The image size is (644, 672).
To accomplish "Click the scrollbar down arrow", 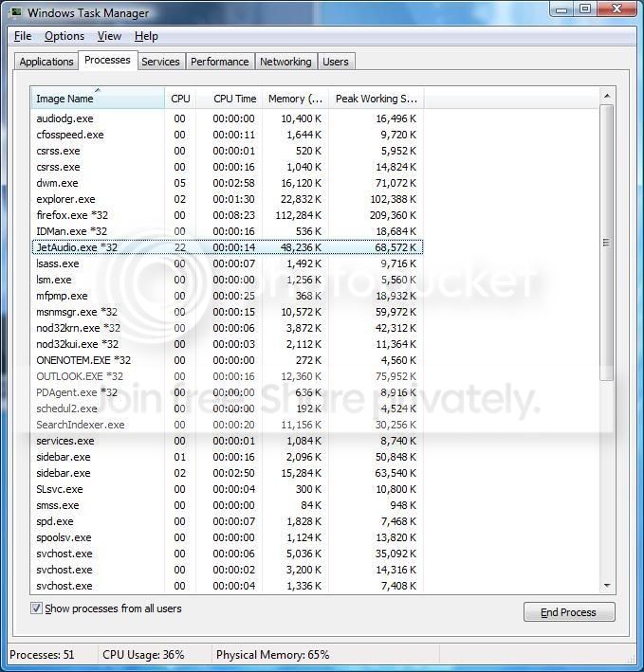I will pos(607,586).
